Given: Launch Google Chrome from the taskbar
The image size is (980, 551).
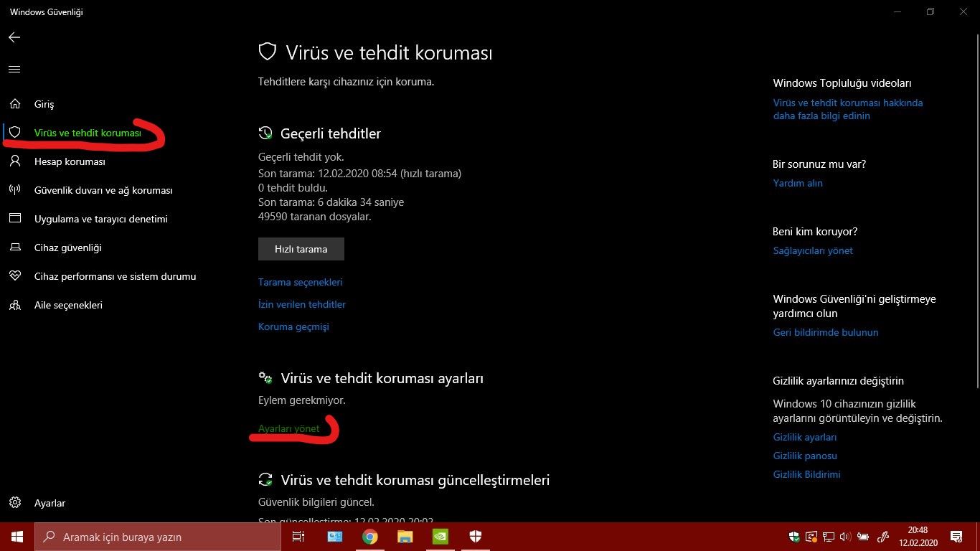Looking at the screenshot, I should pyautogui.click(x=370, y=537).
